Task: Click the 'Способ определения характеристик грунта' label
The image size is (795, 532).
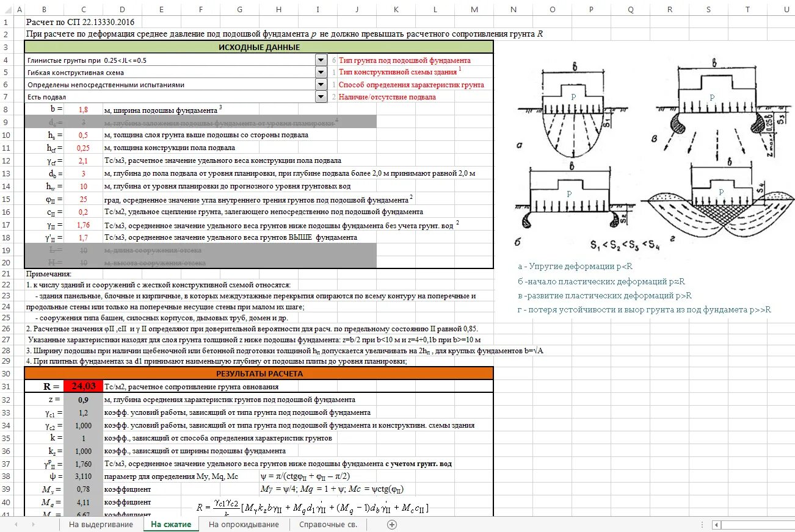Action: pos(411,85)
